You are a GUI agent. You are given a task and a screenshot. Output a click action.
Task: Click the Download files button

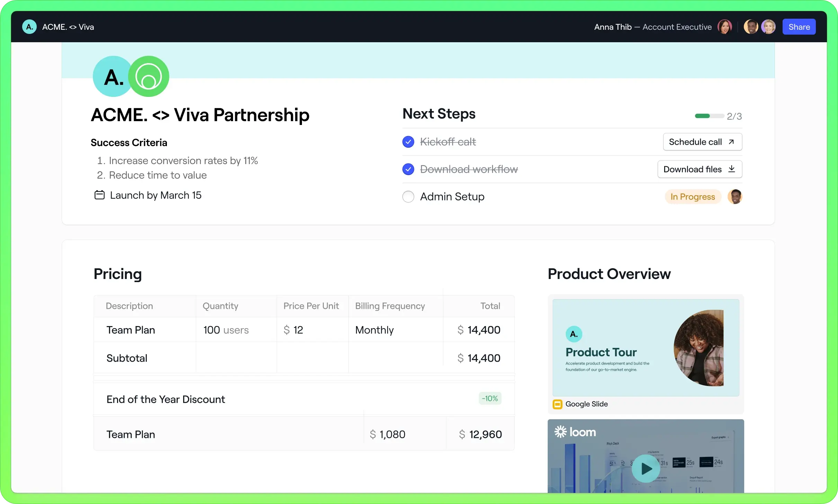[x=700, y=169]
